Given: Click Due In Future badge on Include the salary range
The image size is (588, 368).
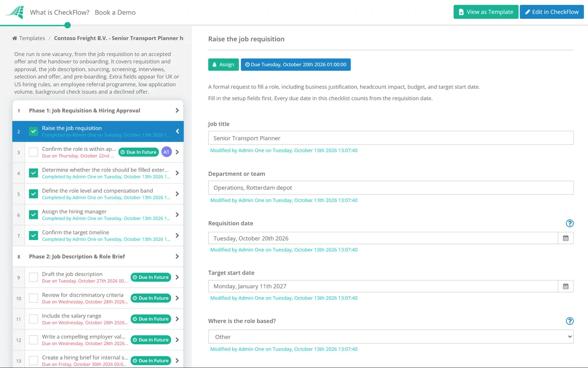Looking at the screenshot, I should [151, 319].
